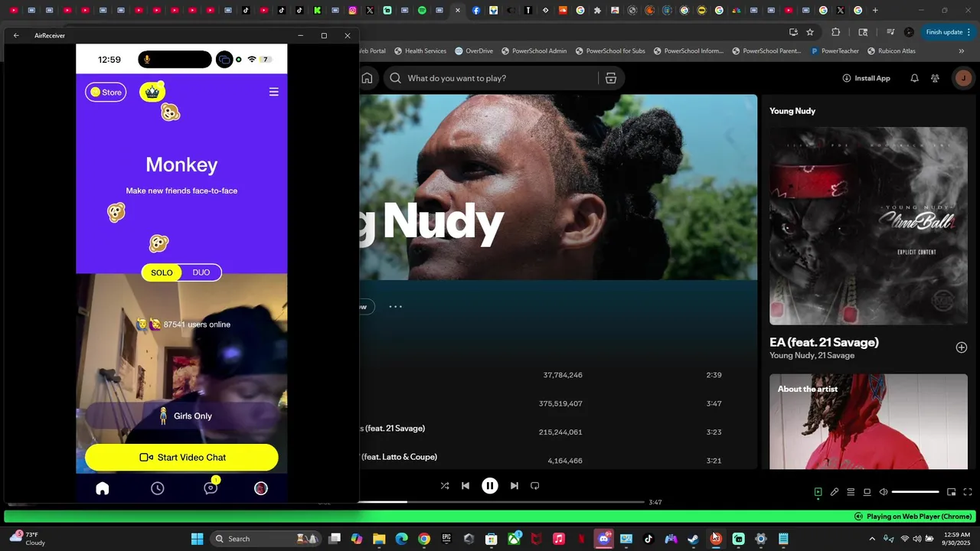Go to Monkey home tab
The image size is (980, 551).
(x=102, y=488)
